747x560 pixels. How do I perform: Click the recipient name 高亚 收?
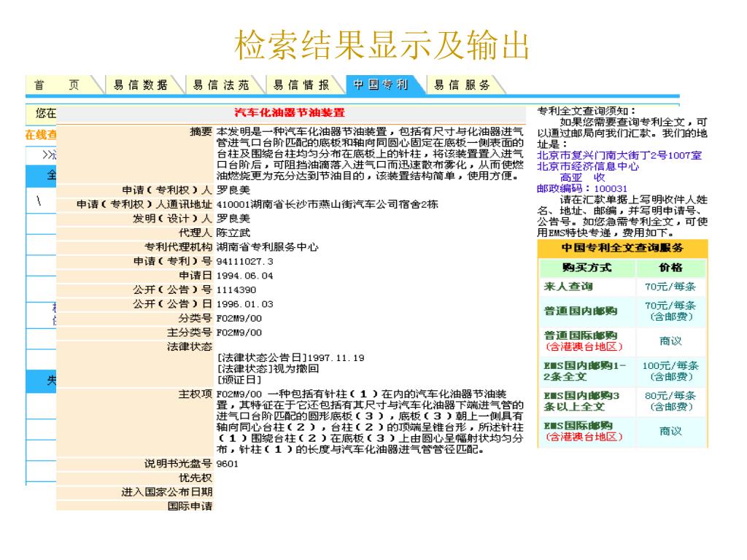(x=582, y=178)
